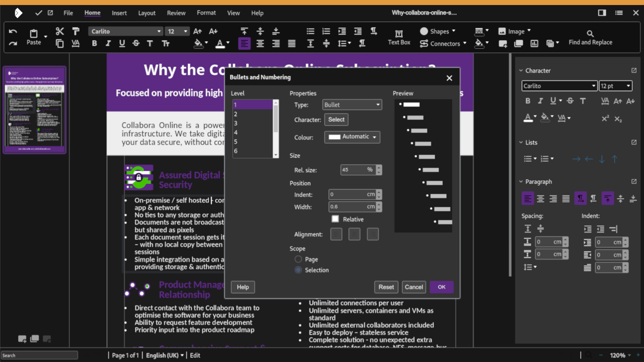This screenshot has width=644, height=362.
Task: Open the Connectors dropdown
Action: pyautogui.click(x=465, y=43)
